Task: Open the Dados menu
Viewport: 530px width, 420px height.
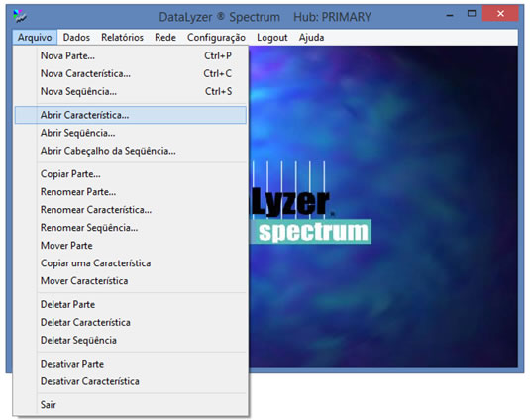Action: click(x=76, y=38)
